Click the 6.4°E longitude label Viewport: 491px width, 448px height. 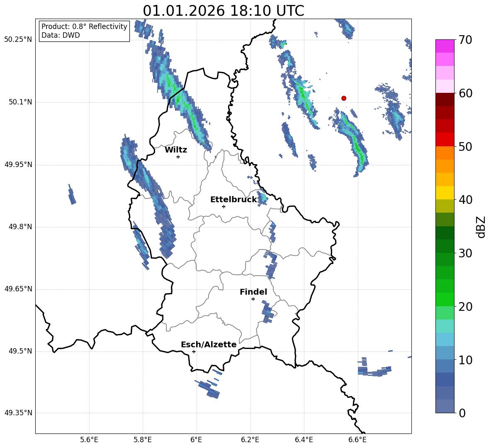pyautogui.click(x=304, y=440)
